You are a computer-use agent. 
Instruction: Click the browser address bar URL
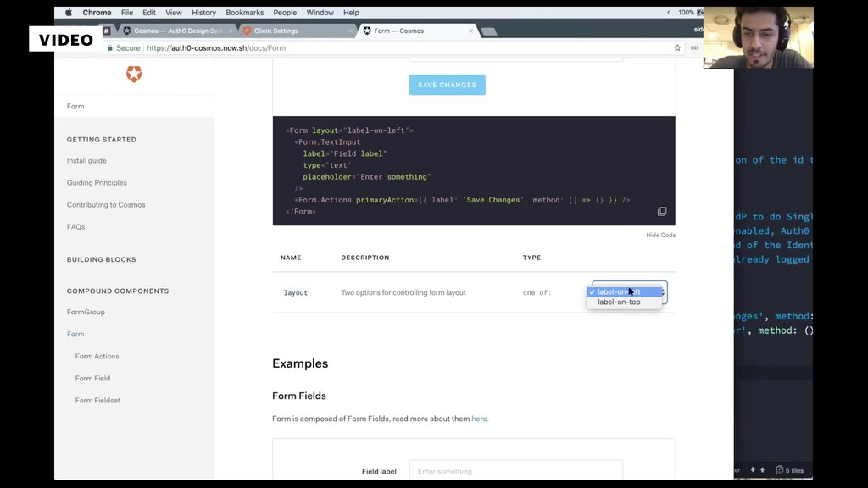pos(216,48)
